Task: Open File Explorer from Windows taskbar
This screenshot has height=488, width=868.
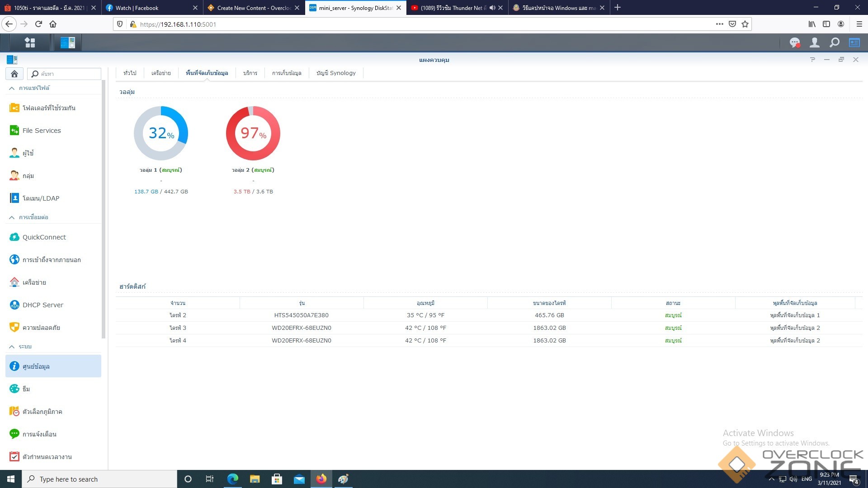Action: pyautogui.click(x=255, y=479)
